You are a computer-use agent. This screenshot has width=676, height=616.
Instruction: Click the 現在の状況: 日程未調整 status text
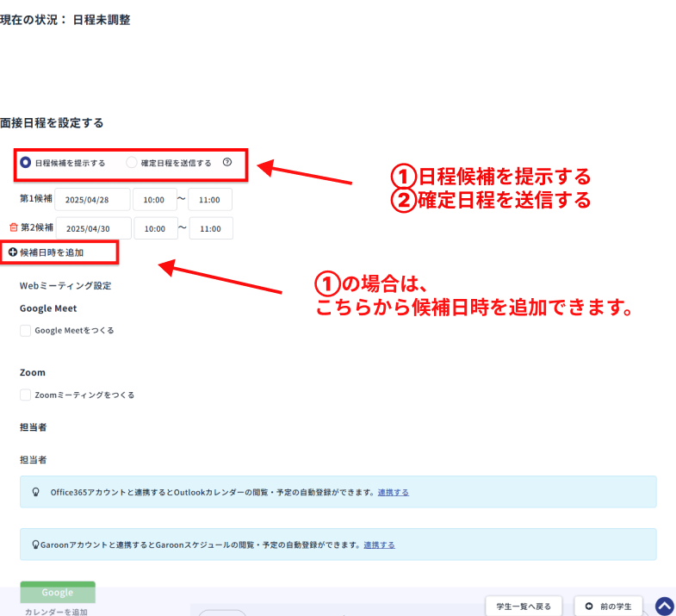point(65,20)
